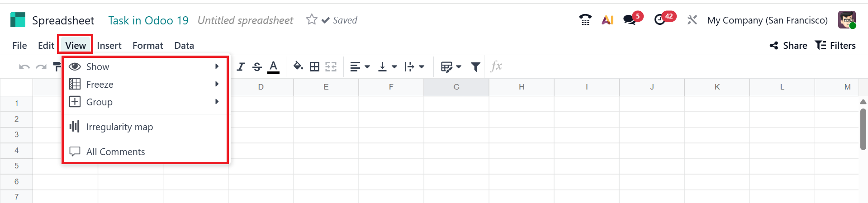Toggle italic formatting

click(x=241, y=67)
